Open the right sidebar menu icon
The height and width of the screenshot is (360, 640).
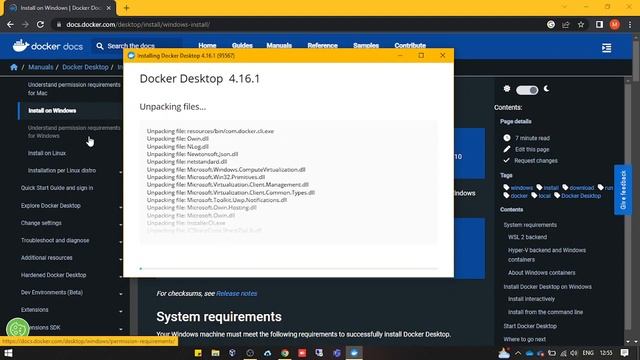pyautogui.click(x=607, y=48)
